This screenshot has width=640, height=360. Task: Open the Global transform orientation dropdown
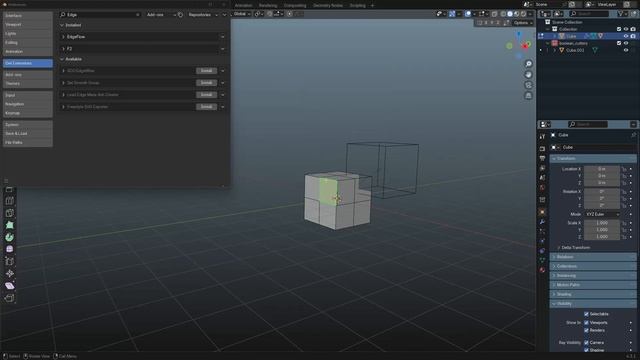[x=242, y=14]
